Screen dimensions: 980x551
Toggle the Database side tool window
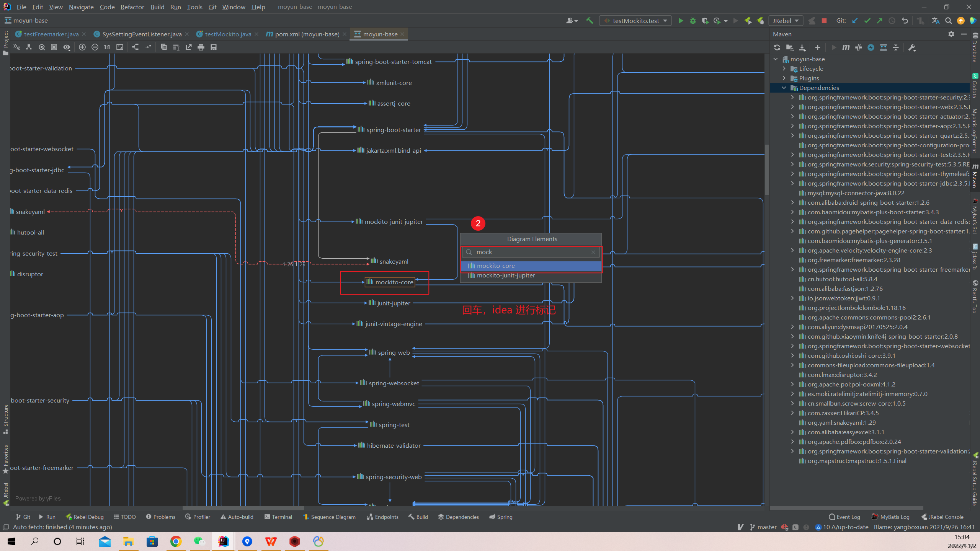click(x=975, y=48)
